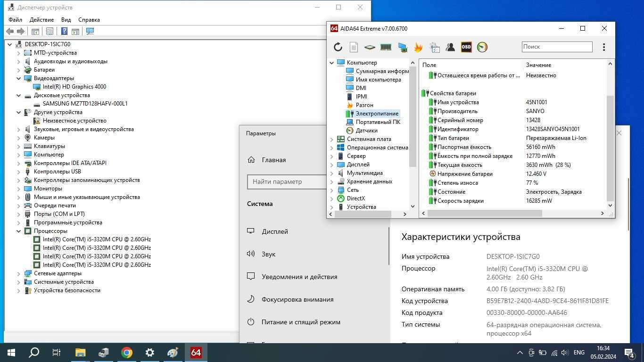The width and height of the screenshot is (644, 362).
Task: Expand the Батареи node
Action: 19,70
